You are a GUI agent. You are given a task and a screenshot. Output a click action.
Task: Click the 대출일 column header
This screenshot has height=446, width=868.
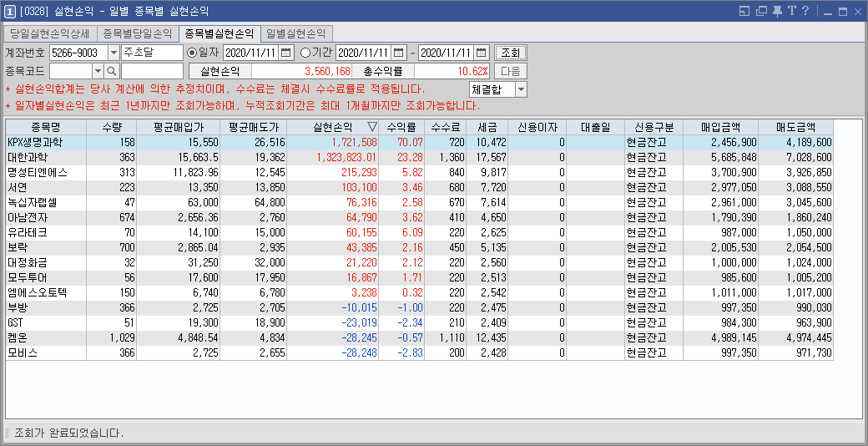tap(596, 128)
